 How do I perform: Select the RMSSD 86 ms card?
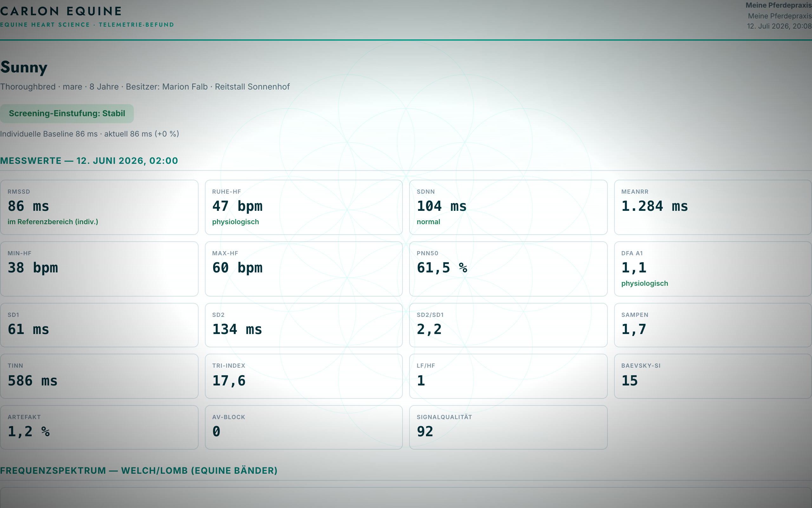point(99,207)
